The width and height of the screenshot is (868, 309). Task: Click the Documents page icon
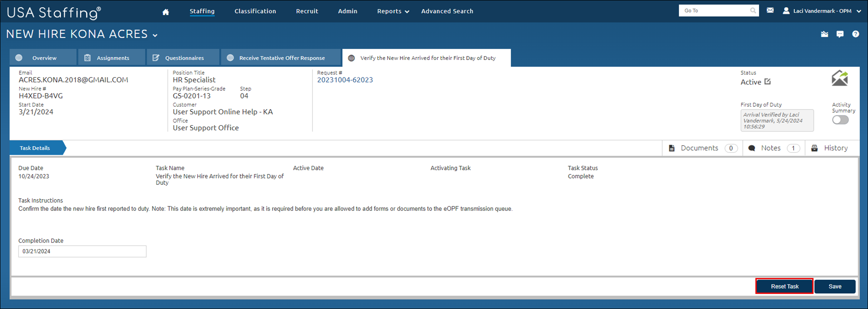point(672,148)
